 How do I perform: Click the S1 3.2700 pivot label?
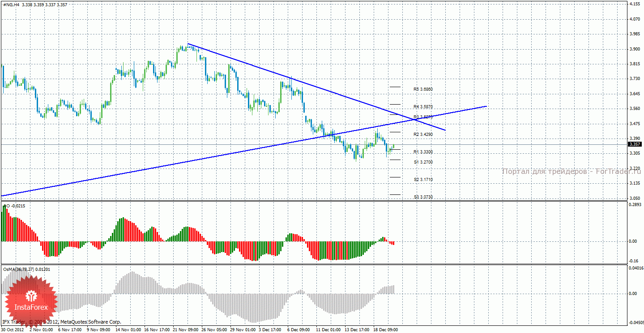[423, 162]
